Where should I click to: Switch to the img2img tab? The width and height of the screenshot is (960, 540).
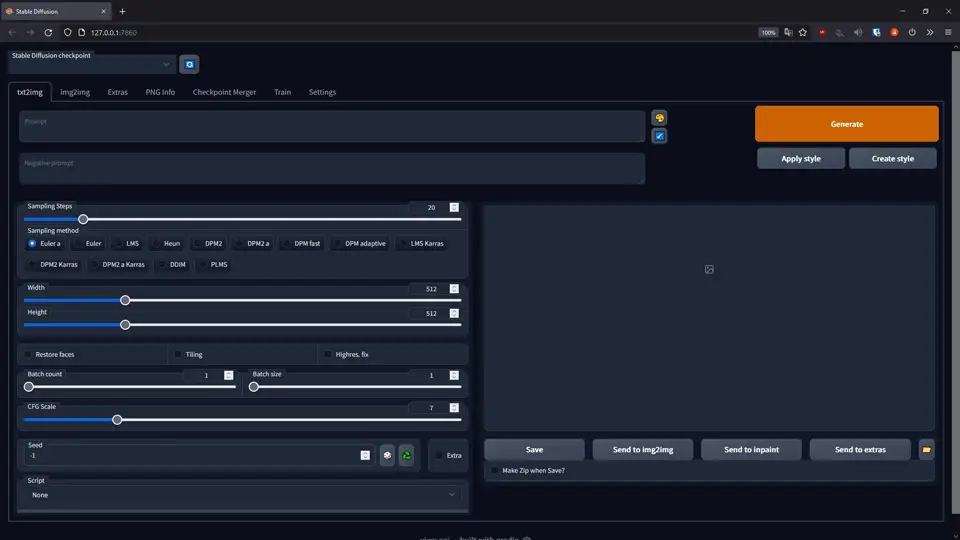[x=75, y=92]
